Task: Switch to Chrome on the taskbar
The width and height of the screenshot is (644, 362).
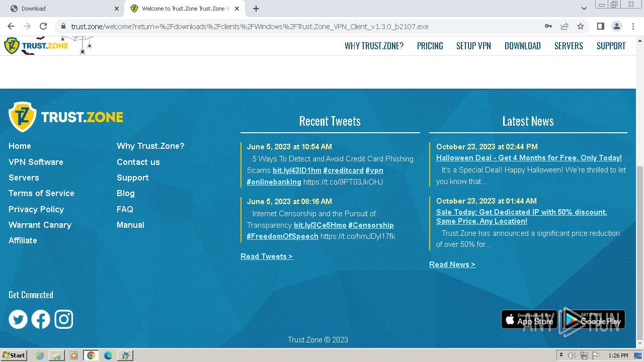Action: (91, 355)
